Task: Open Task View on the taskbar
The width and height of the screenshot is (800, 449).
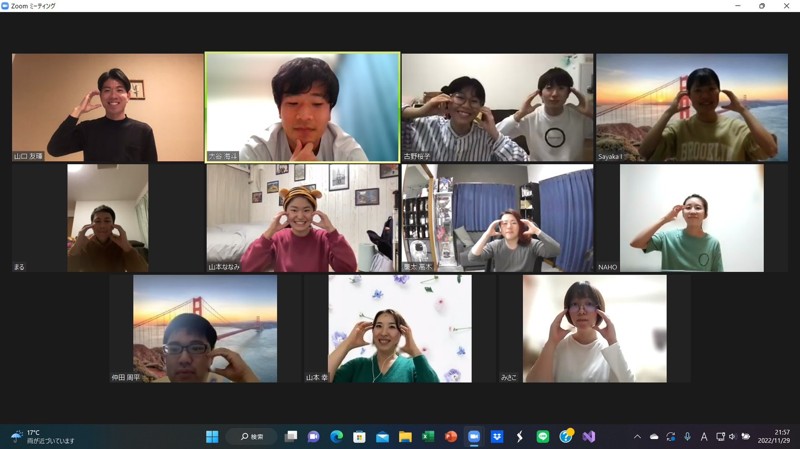Action: (x=291, y=437)
